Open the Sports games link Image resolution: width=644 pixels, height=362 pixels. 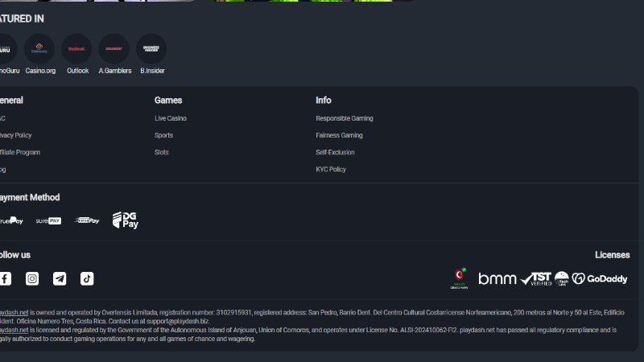(163, 135)
